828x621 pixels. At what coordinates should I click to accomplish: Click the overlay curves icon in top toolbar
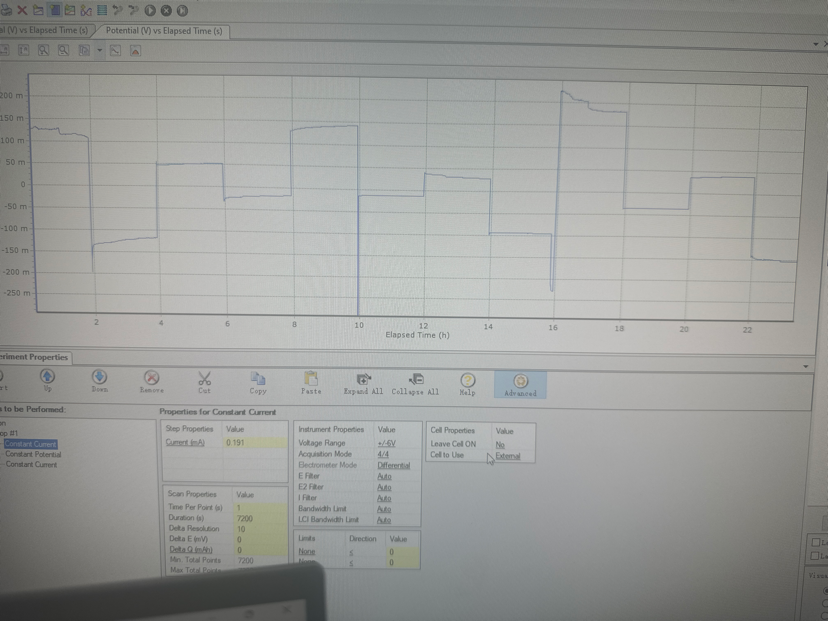tap(86, 10)
